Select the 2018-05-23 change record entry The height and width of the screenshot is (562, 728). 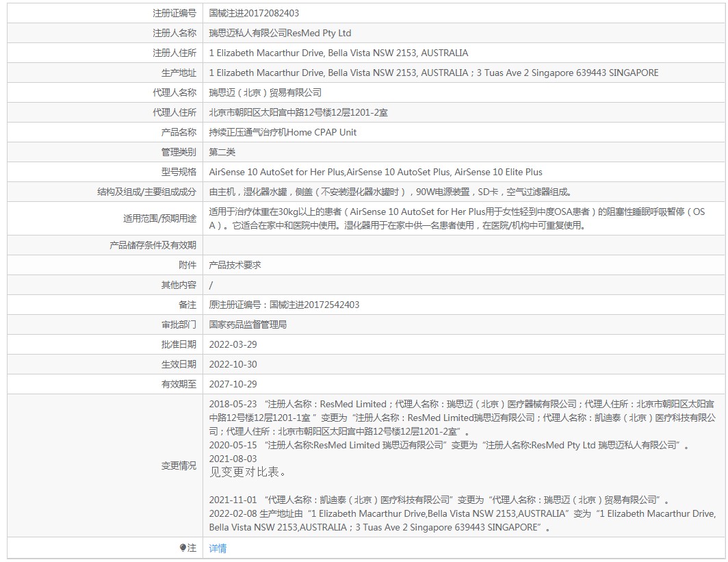(463, 418)
